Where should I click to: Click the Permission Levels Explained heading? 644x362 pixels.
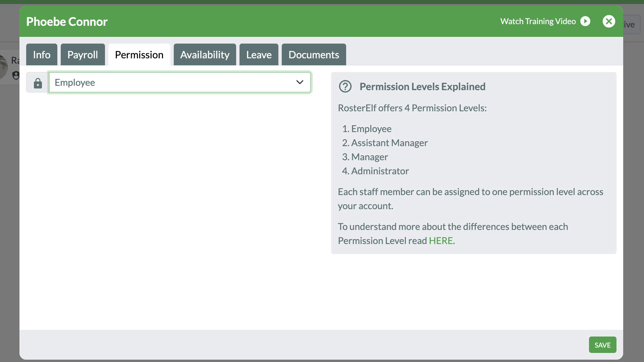tap(422, 86)
